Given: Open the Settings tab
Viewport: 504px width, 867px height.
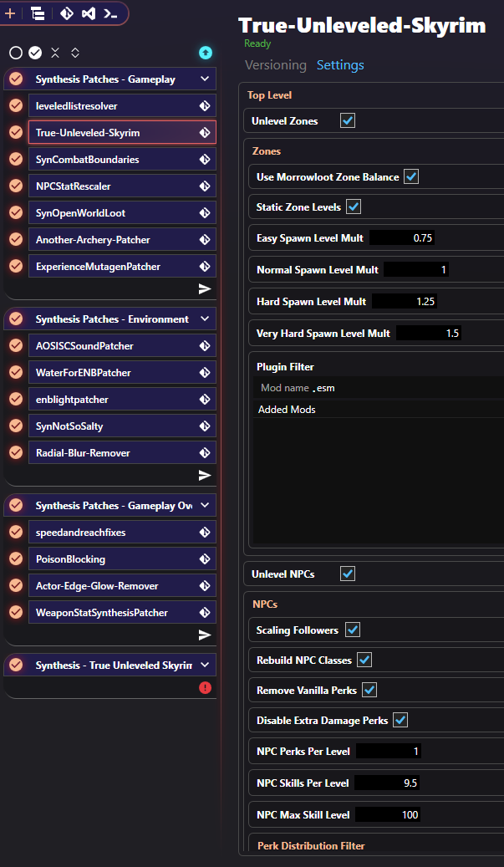Looking at the screenshot, I should (340, 64).
